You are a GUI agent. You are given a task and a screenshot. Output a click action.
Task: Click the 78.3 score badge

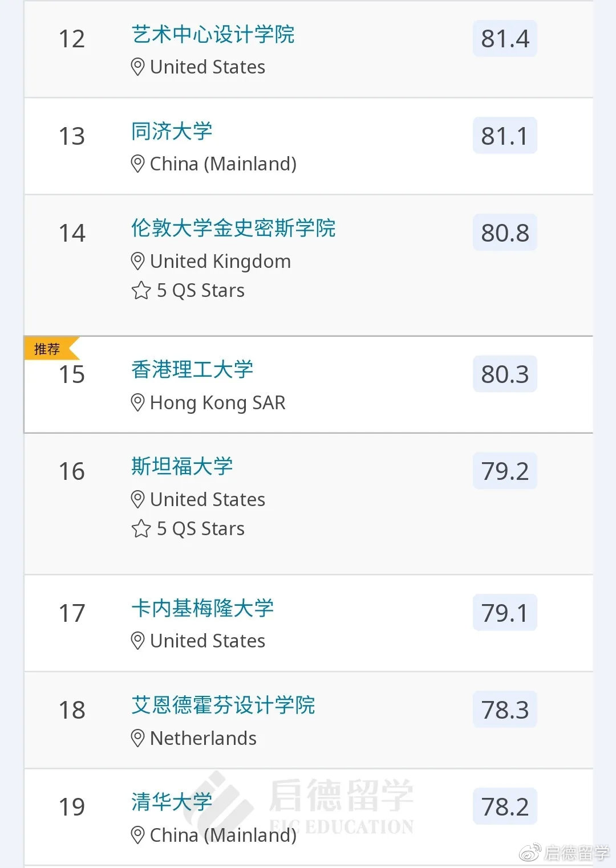point(505,710)
